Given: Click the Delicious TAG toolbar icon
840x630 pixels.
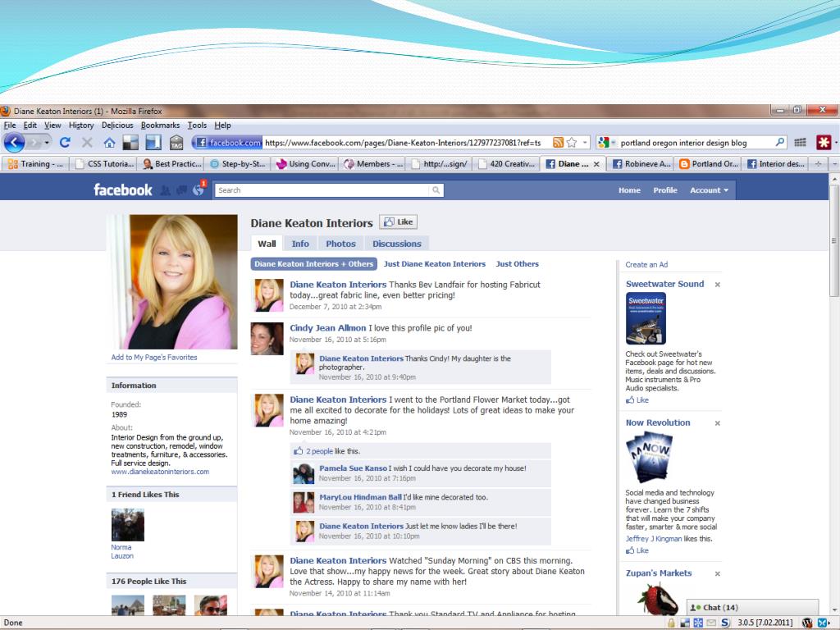Looking at the screenshot, I should click(176, 144).
